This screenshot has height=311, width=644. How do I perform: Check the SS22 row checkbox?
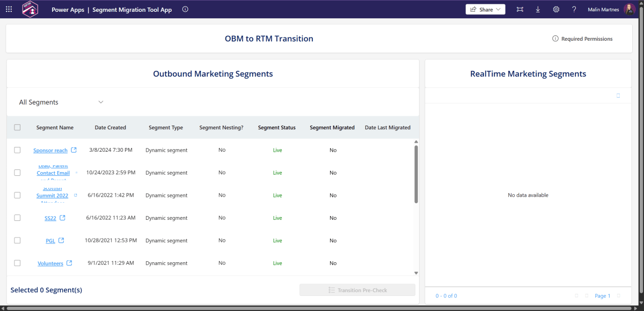17,218
